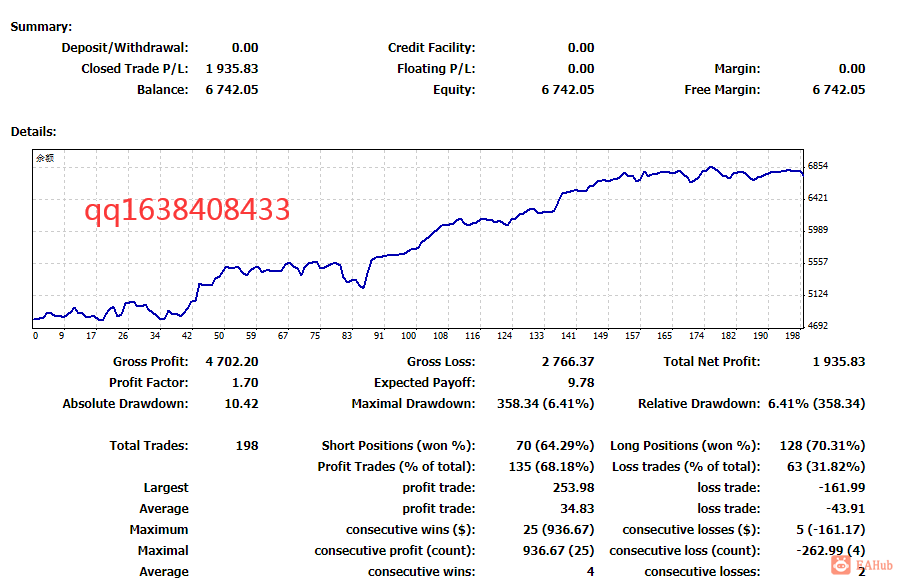
Task: Click the 4692 y-axis label on chart
Action: 818,326
